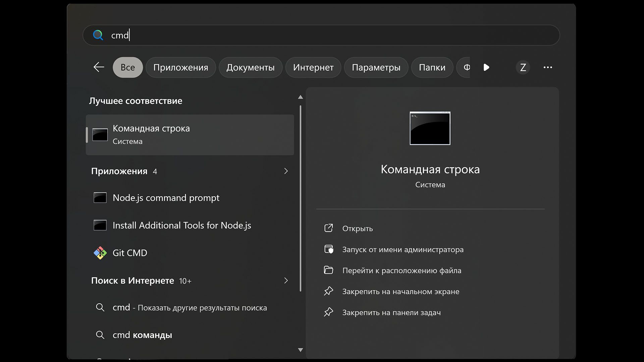Click the pin to taskbar icon
The width and height of the screenshot is (644, 362).
329,312
